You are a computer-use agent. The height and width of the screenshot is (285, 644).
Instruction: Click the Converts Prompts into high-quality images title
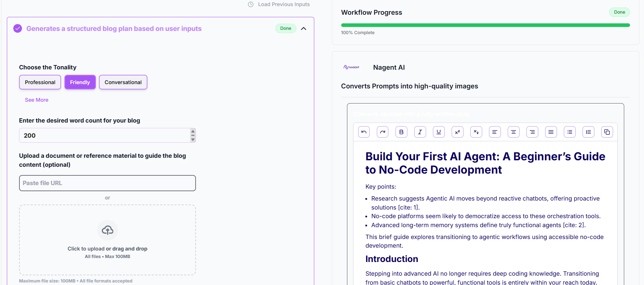coord(410,86)
